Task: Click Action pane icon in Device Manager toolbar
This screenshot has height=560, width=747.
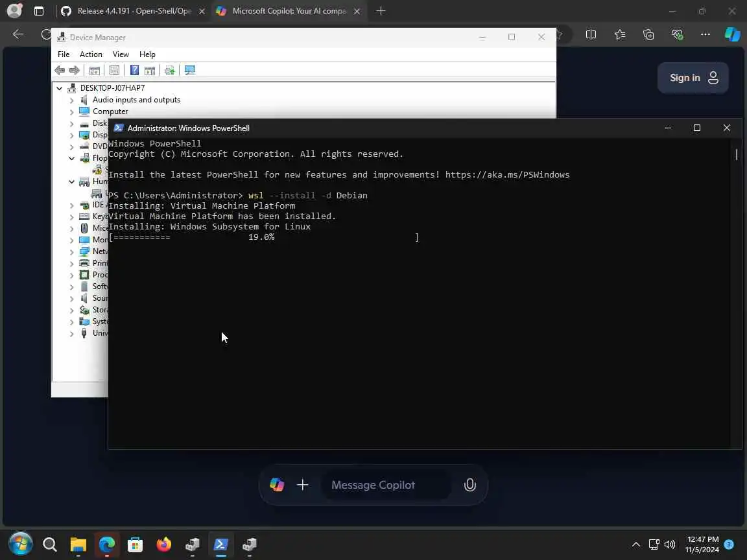Action: [x=150, y=71]
